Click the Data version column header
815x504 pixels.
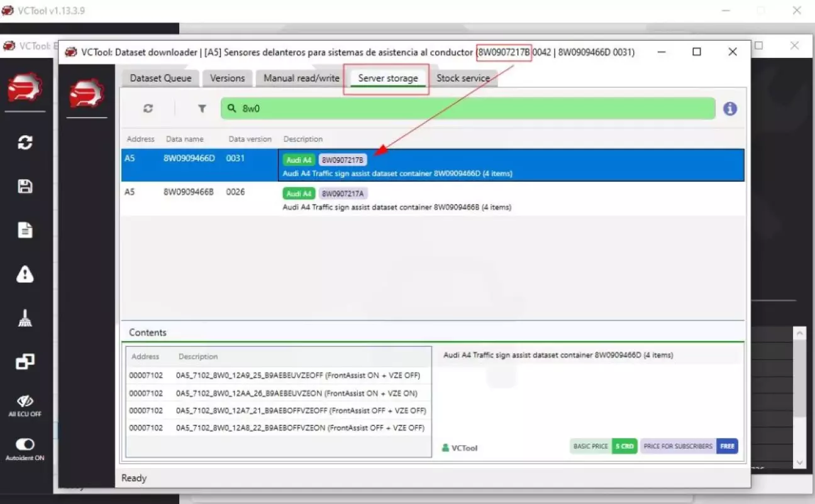tap(250, 139)
